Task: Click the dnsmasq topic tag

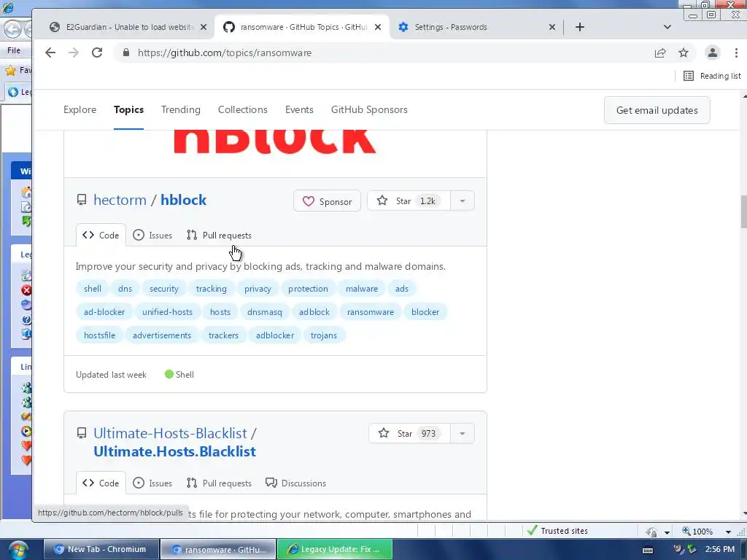Action: pos(264,312)
